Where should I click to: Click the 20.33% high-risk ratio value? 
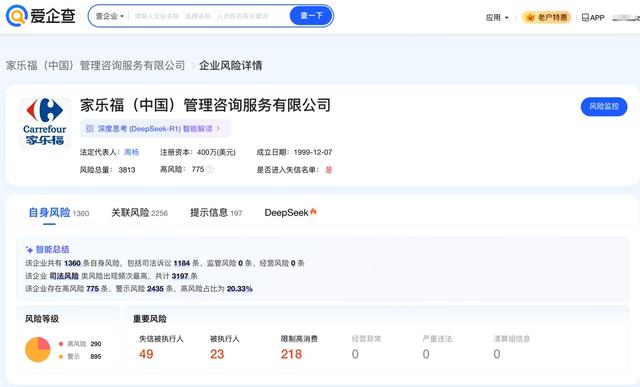(x=240, y=289)
